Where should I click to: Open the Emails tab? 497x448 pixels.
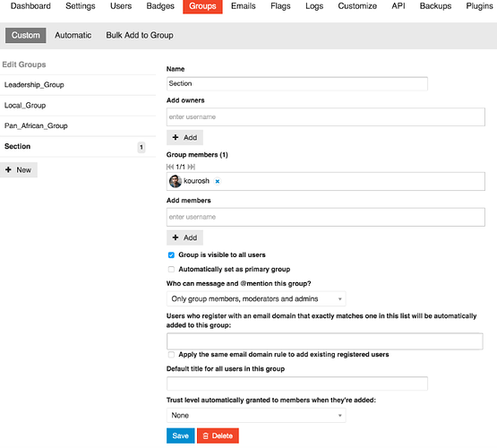click(x=243, y=6)
